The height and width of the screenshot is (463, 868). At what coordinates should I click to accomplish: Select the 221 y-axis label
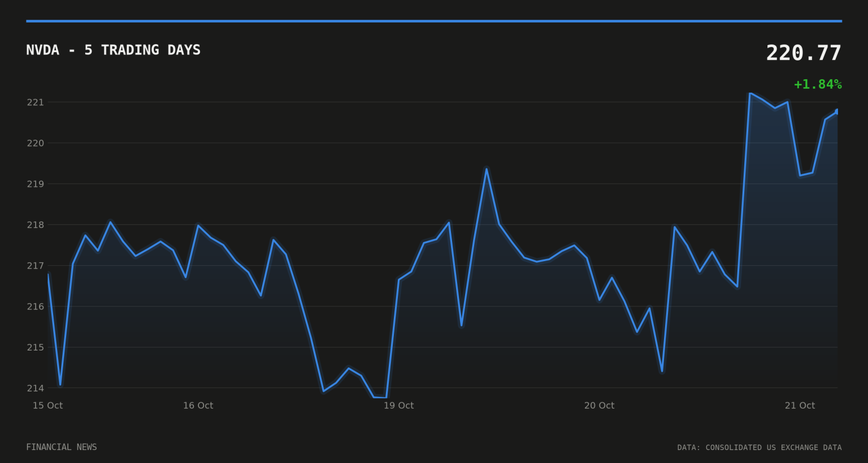(x=35, y=102)
